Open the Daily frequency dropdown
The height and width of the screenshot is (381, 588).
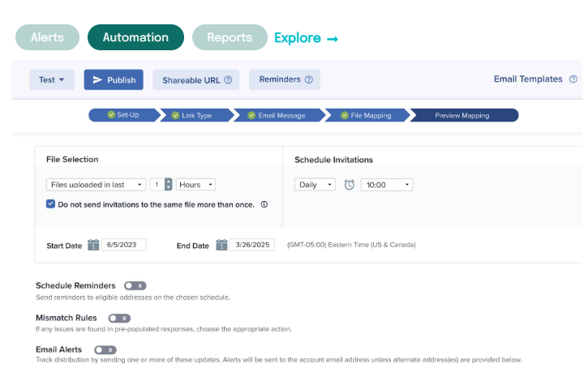coord(315,185)
